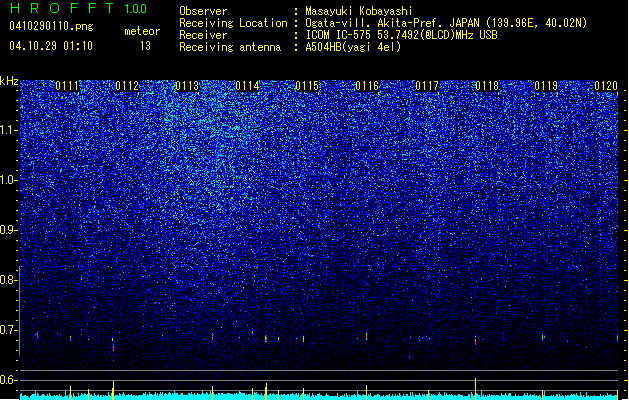The width and height of the screenshot is (629, 400).
Task: Click the observer name Masayuki Kobayashi
Action: pos(359,11)
